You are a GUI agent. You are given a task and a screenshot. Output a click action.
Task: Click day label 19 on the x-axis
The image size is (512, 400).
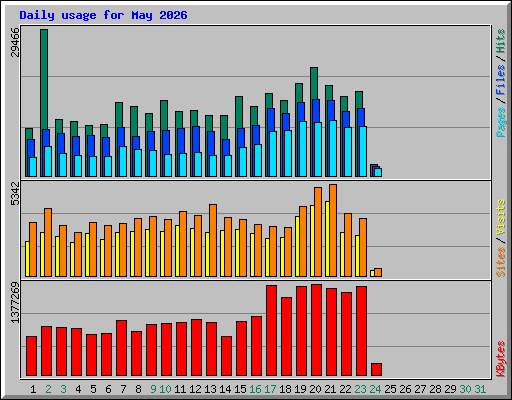300,389
